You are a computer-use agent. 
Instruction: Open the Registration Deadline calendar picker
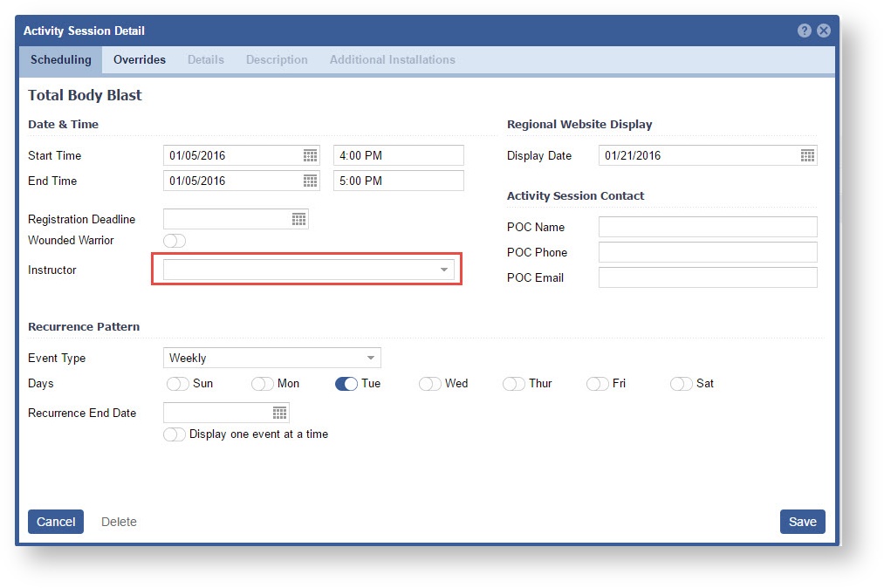coord(298,219)
